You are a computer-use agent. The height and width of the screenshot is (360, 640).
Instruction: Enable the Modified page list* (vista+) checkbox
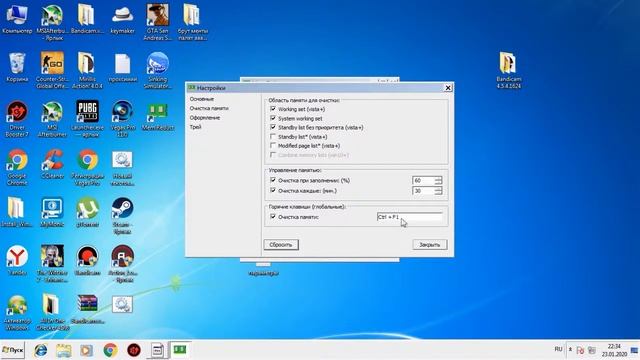tap(273, 146)
